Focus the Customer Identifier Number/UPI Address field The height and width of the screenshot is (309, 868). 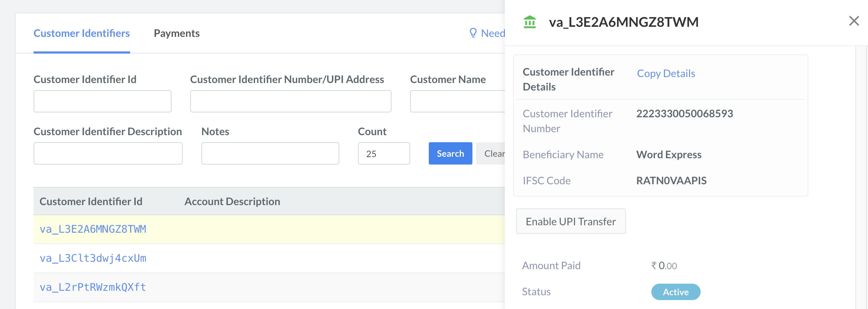(x=291, y=101)
